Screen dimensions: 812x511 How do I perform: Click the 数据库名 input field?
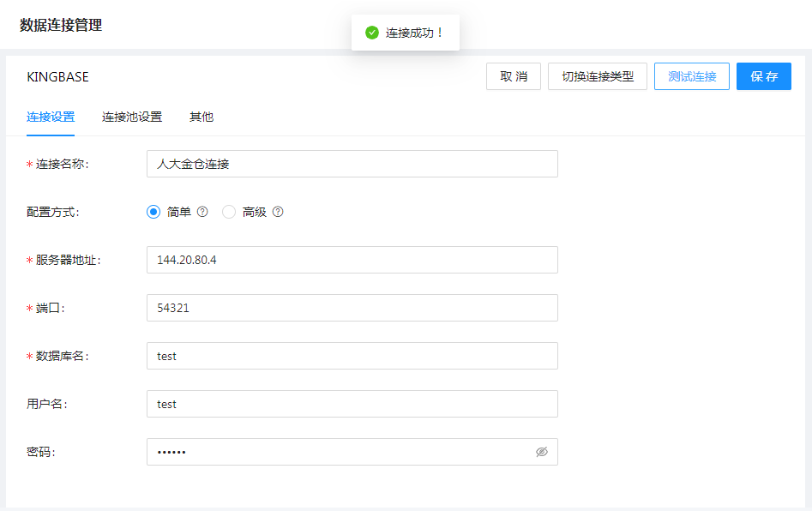352,356
